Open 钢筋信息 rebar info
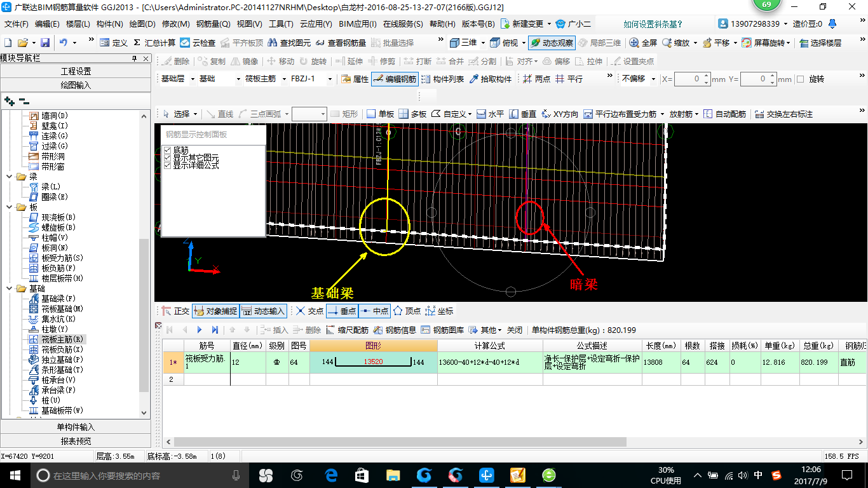The height and width of the screenshot is (488, 868). pyautogui.click(x=395, y=330)
